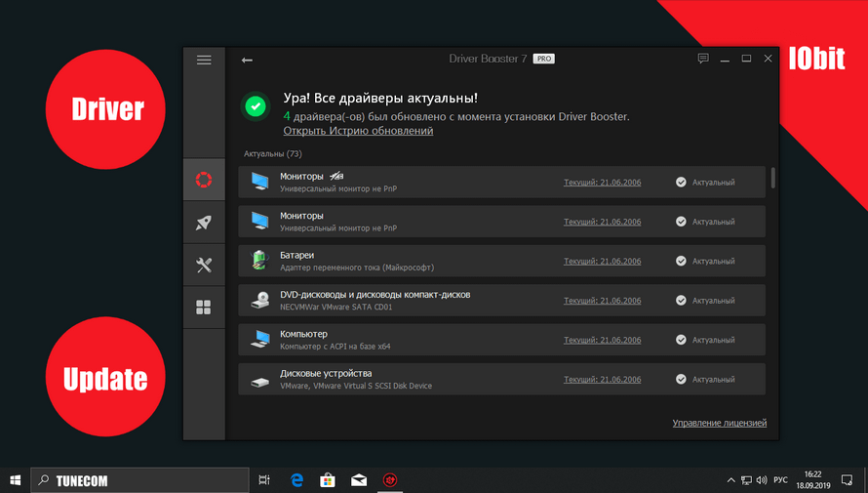This screenshot has height=493, width=868.
Task: Open the network icon in system tray
Action: 746,480
